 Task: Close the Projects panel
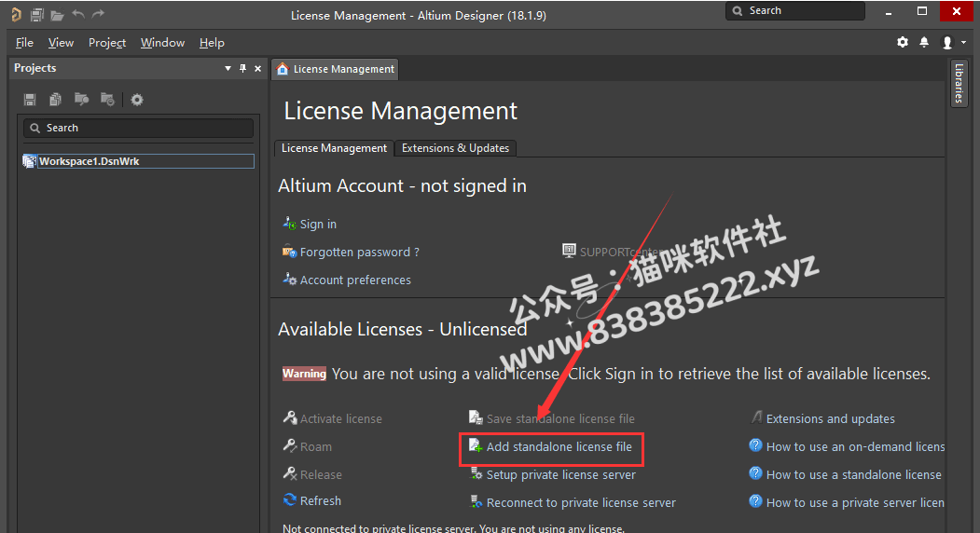pos(257,68)
